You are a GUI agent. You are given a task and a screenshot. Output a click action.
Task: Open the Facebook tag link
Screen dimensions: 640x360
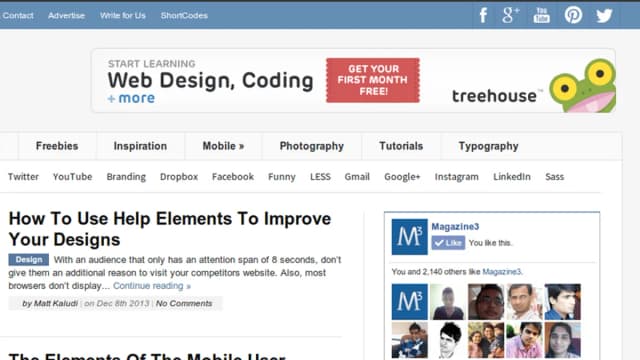pos(233,177)
